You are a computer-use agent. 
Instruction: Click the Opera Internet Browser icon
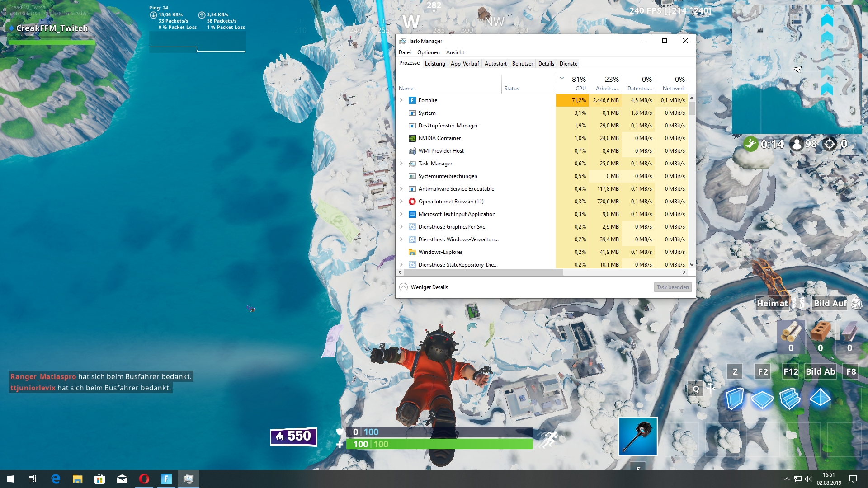[412, 202]
